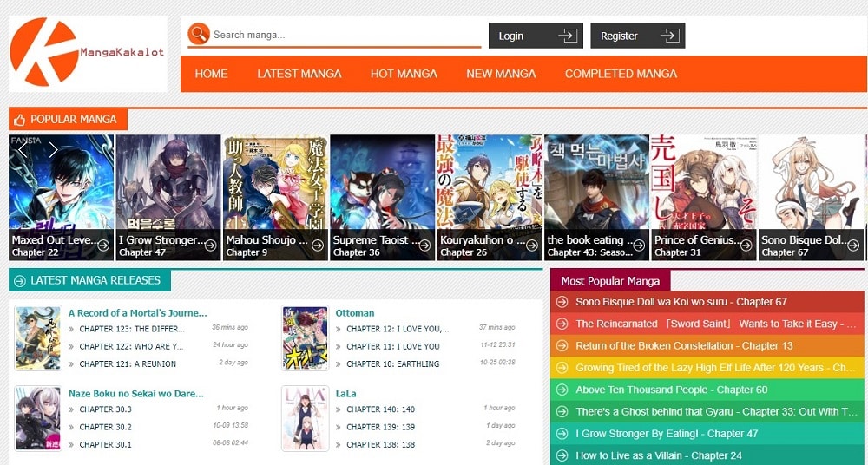Screen dimensions: 868x465
Task: Open Naze Boku no Sekai wo Dare title
Action: point(136,394)
